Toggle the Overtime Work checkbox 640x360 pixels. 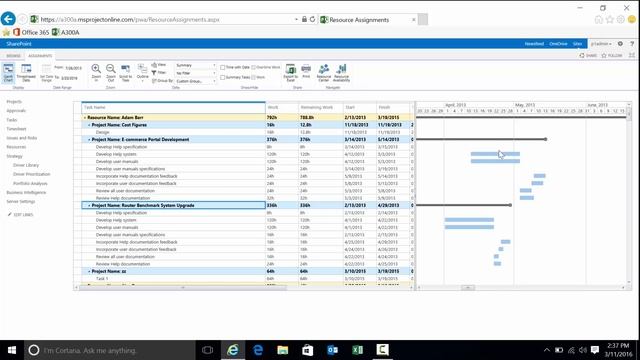[253, 67]
